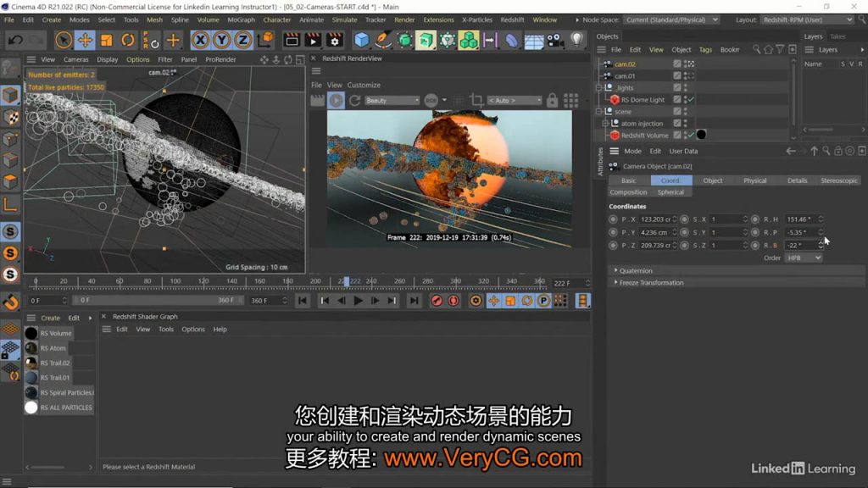Click the Render View clapperboard icon
The height and width of the screenshot is (488, 868).
(x=292, y=40)
